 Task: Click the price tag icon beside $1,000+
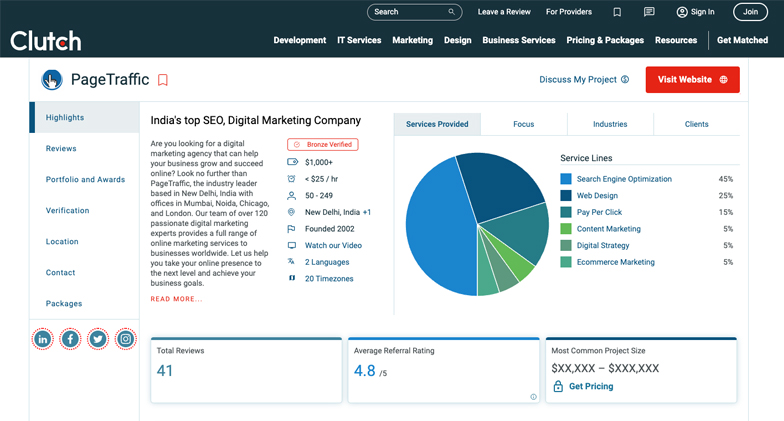(292, 162)
